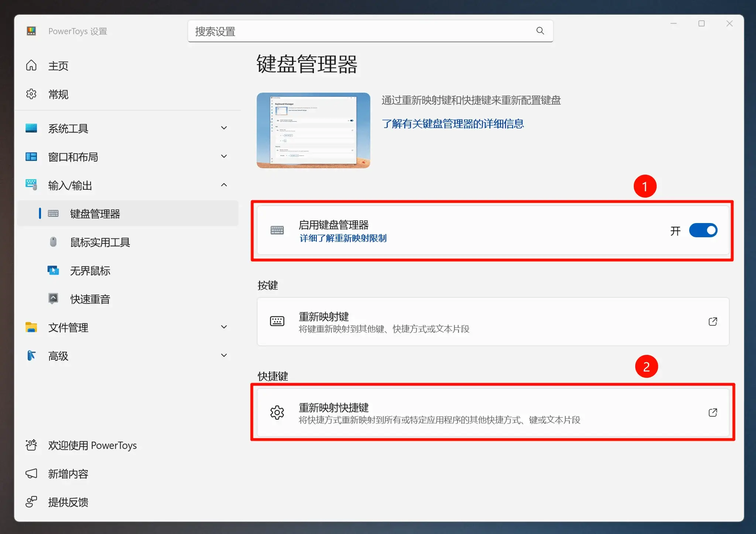Click the 高级 category icon
The height and width of the screenshot is (534, 756).
(31, 356)
